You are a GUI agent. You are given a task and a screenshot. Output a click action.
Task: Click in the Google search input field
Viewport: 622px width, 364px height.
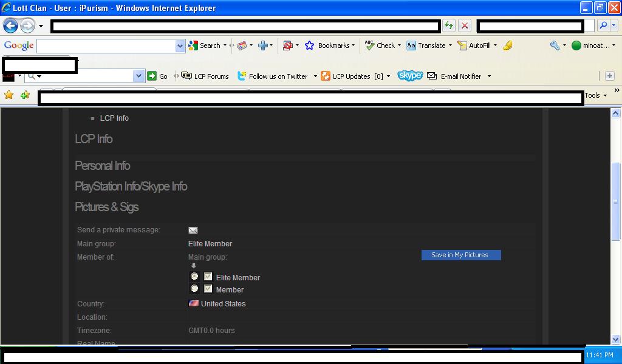tap(106, 46)
